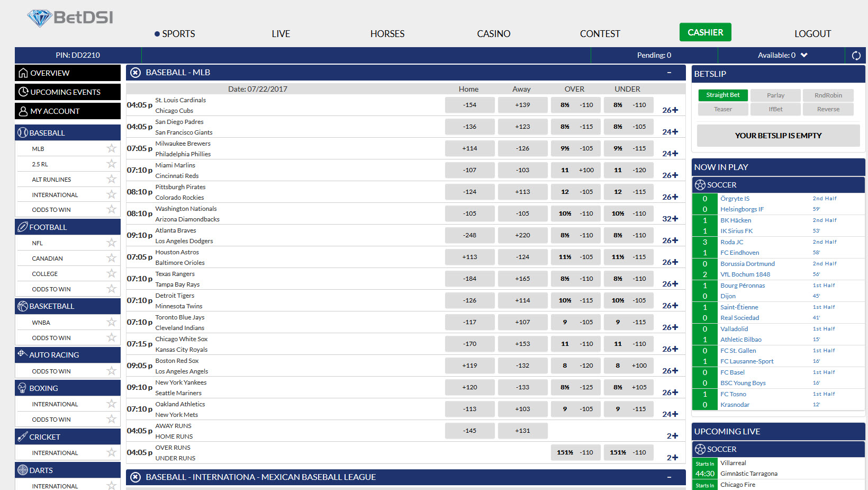Star the WNBA league as favorite
Viewport: 868px width, 490px height.
click(x=111, y=322)
